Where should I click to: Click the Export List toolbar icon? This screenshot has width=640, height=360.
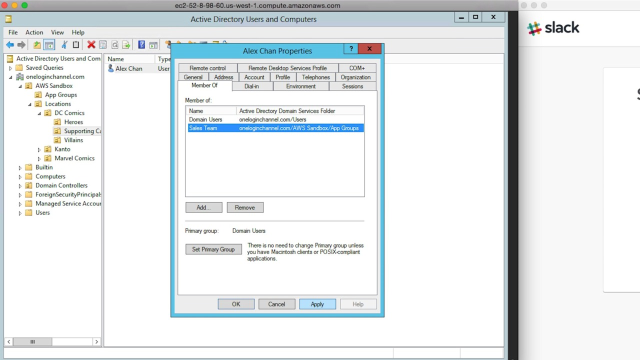(126, 45)
